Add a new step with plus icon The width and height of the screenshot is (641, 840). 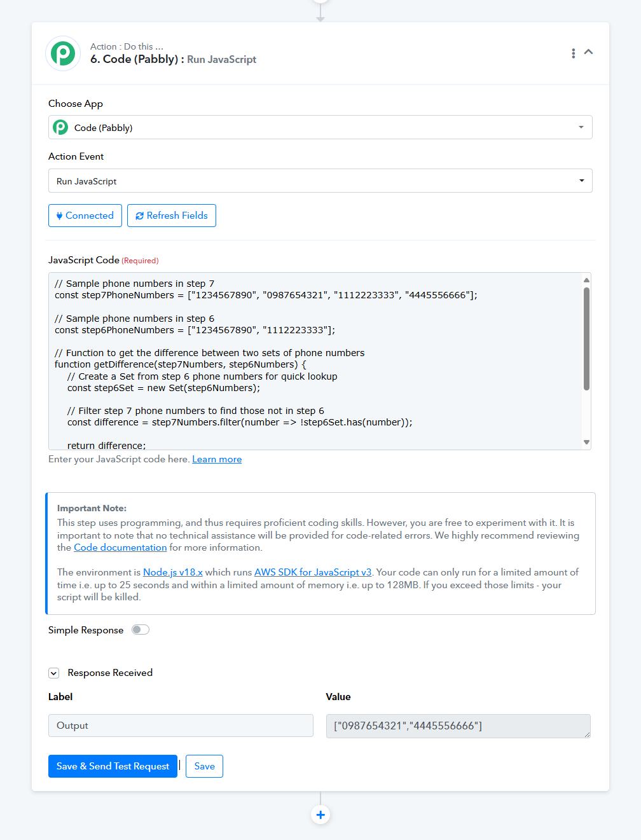(x=320, y=815)
